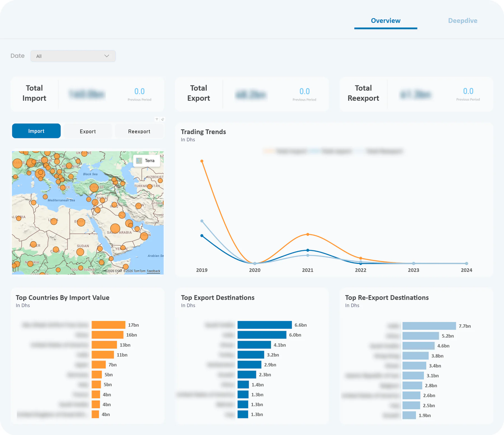504x435 pixels.
Task: Open the map Feedback link
Action: (153, 271)
